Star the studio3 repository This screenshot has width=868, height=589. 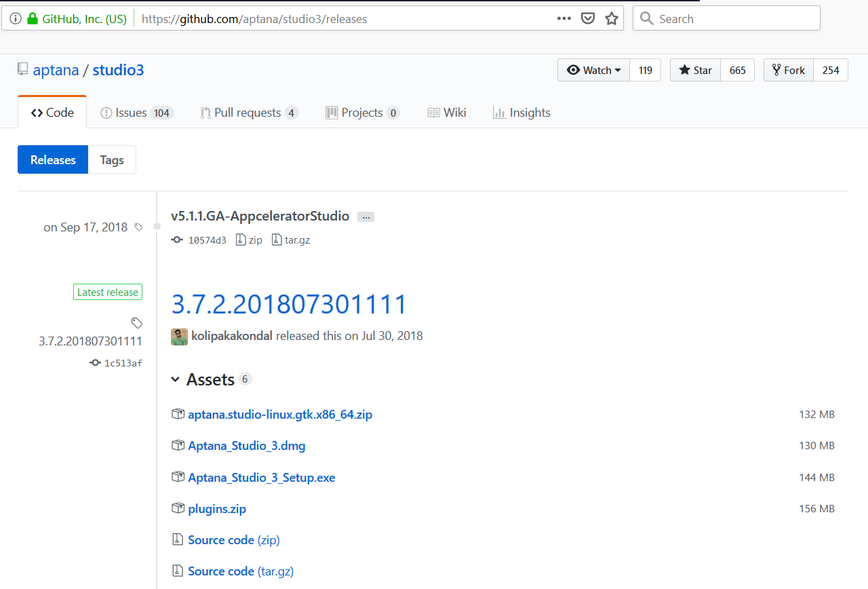coord(695,70)
